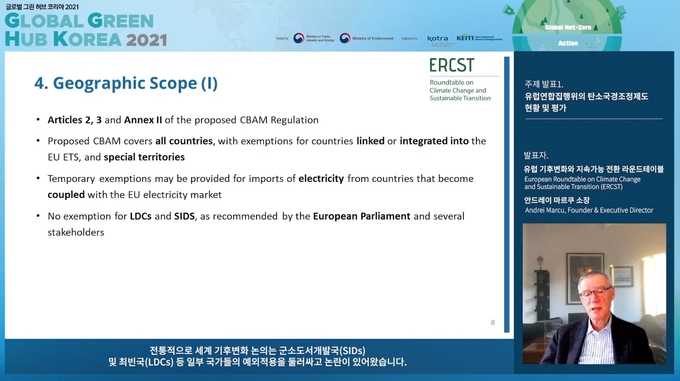
Task: Click the ERCST logo on the slide
Action: [461, 79]
